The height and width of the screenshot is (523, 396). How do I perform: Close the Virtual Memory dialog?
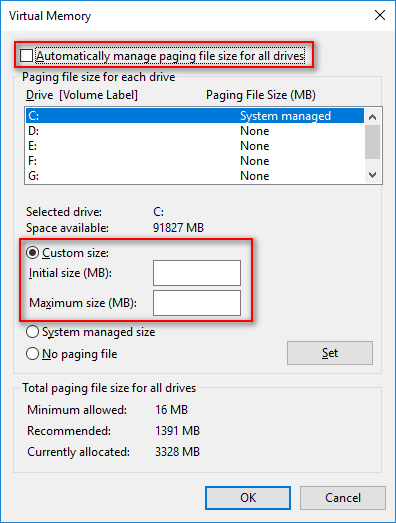[380, 15]
